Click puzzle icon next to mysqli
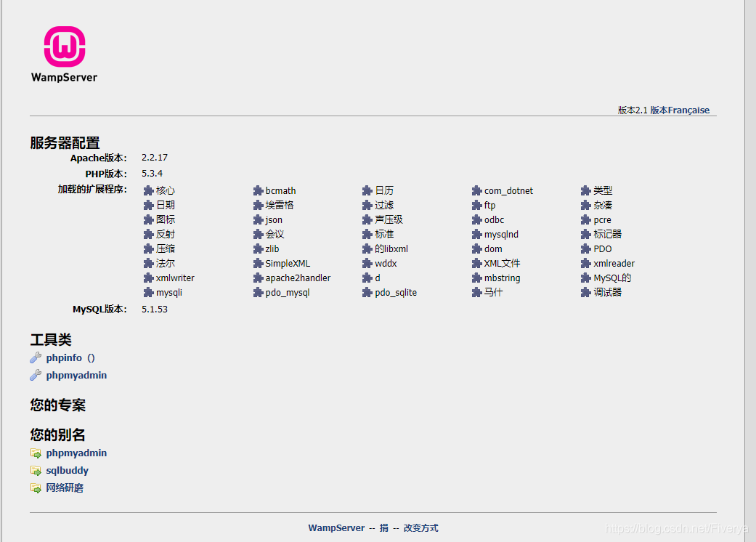The image size is (756, 542). [x=148, y=292]
